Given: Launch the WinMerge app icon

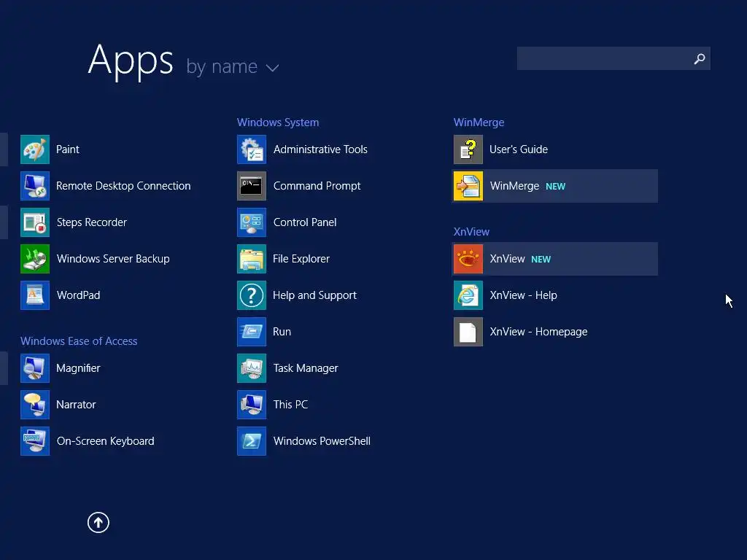Looking at the screenshot, I should point(468,186).
